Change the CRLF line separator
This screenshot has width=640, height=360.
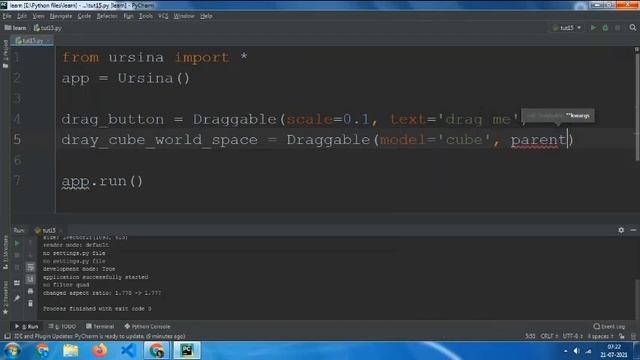pyautogui.click(x=549, y=336)
